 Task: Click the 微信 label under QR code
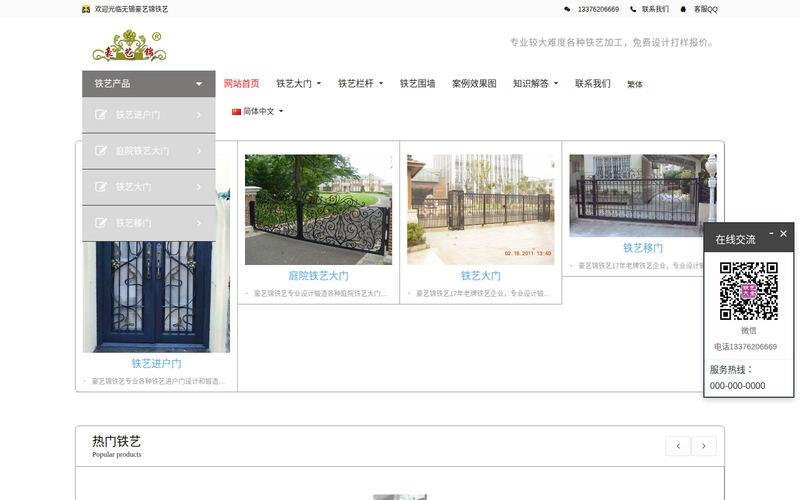coord(748,331)
